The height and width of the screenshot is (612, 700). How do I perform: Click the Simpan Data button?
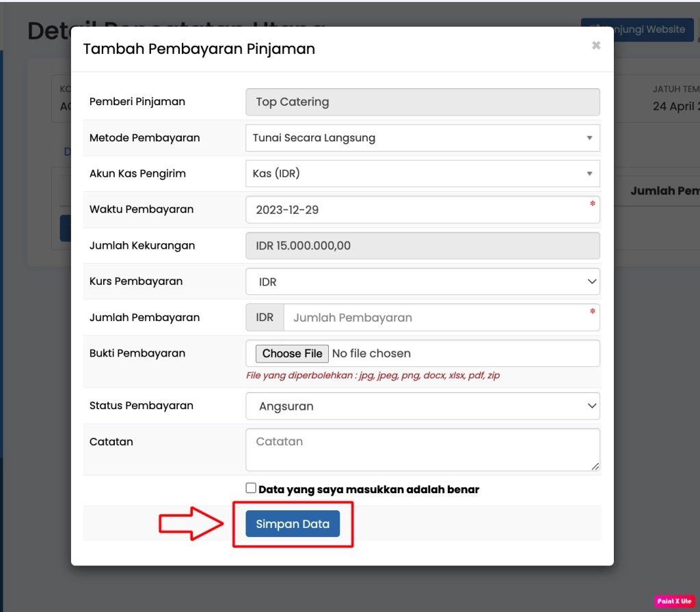pyautogui.click(x=293, y=524)
